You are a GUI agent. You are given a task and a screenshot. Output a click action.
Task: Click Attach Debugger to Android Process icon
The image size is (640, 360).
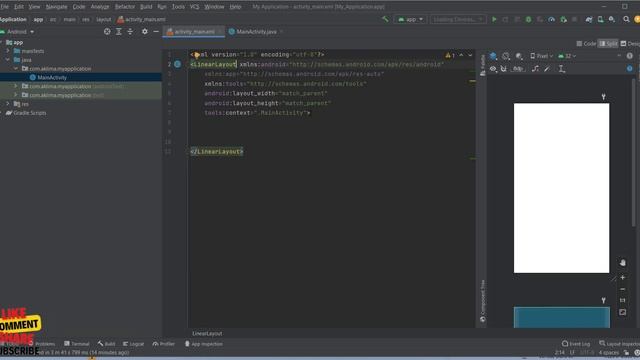(564, 19)
